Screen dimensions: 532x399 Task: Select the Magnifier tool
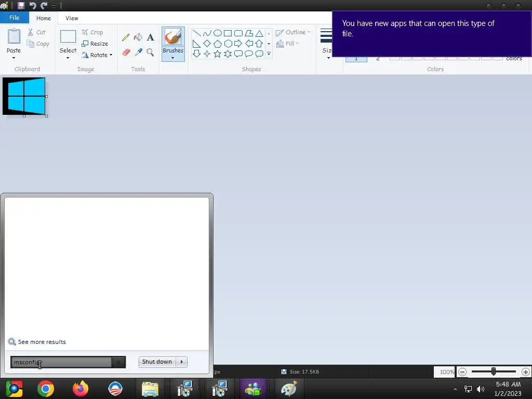(x=150, y=52)
